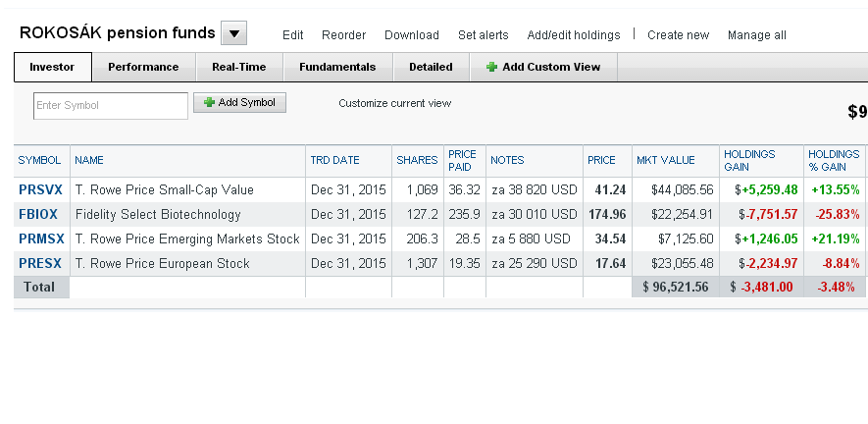The image size is (868, 424).
Task: Switch to the Performance tab
Action: coord(143,67)
